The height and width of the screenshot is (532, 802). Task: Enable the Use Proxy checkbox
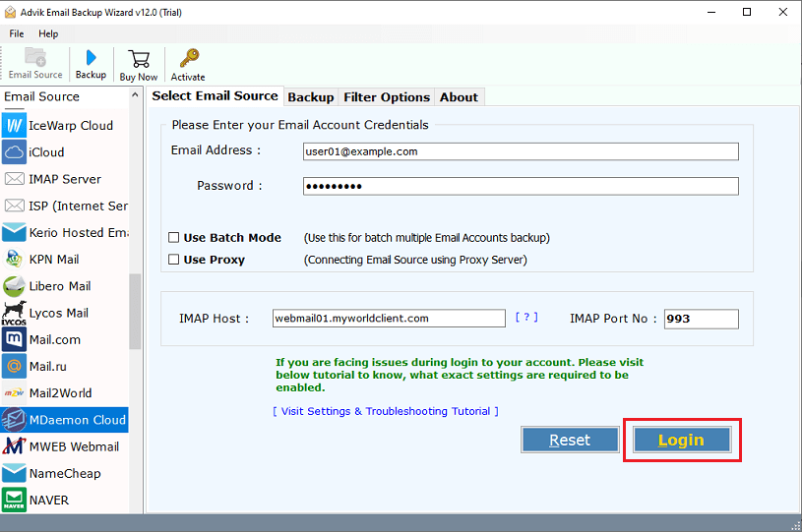pyautogui.click(x=174, y=260)
